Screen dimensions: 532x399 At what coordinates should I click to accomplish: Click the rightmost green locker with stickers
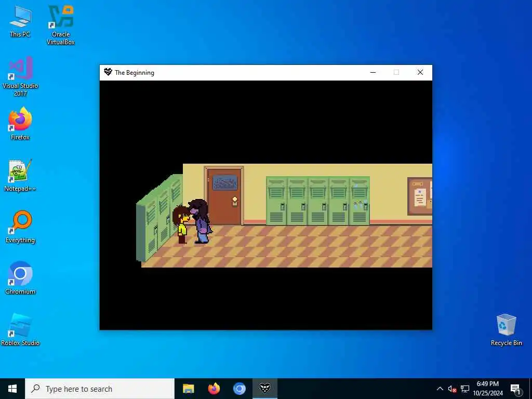click(x=360, y=201)
